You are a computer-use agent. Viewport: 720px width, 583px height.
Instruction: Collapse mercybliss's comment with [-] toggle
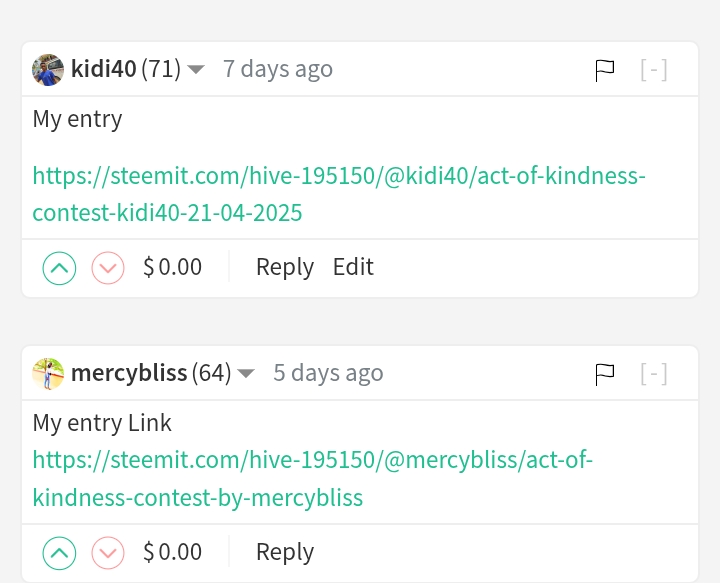653,374
